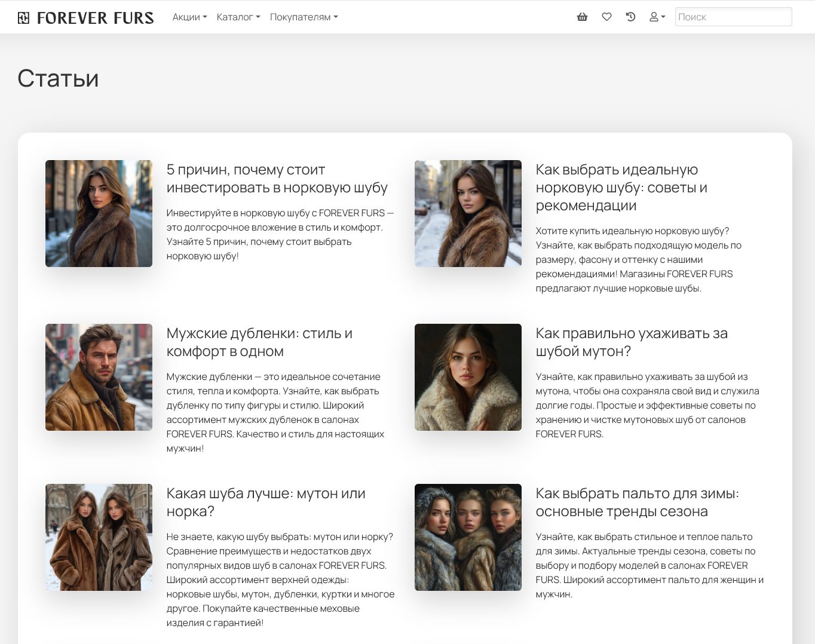This screenshot has height=644, width=815.
Task: Open the user account icon menu
Action: (657, 17)
